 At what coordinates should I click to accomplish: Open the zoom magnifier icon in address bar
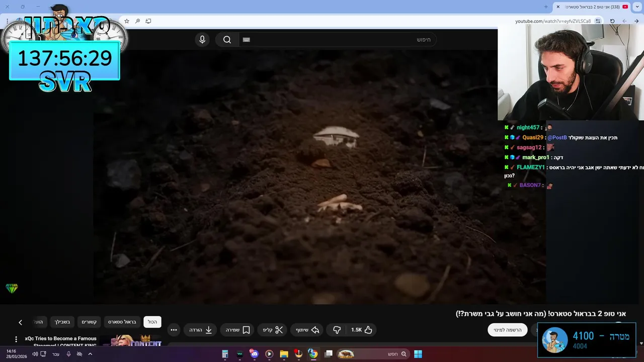[x=137, y=21]
